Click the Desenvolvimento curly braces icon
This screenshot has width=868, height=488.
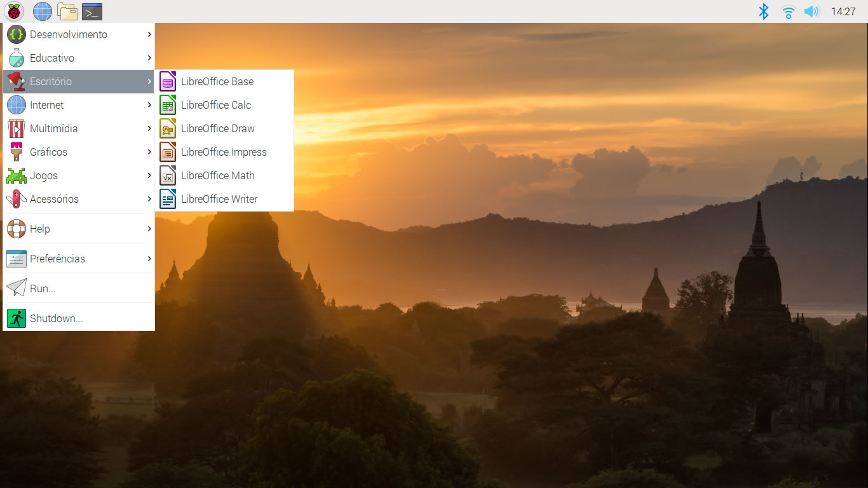point(17,34)
